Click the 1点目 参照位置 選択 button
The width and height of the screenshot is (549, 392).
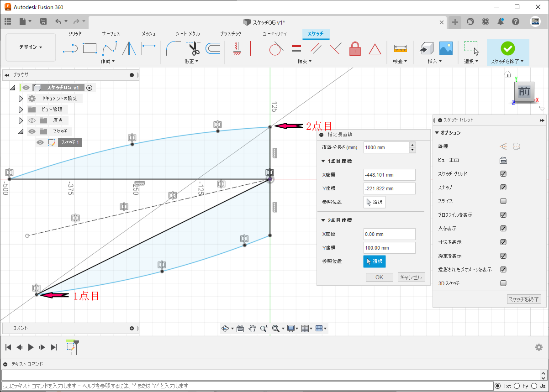pyautogui.click(x=375, y=202)
